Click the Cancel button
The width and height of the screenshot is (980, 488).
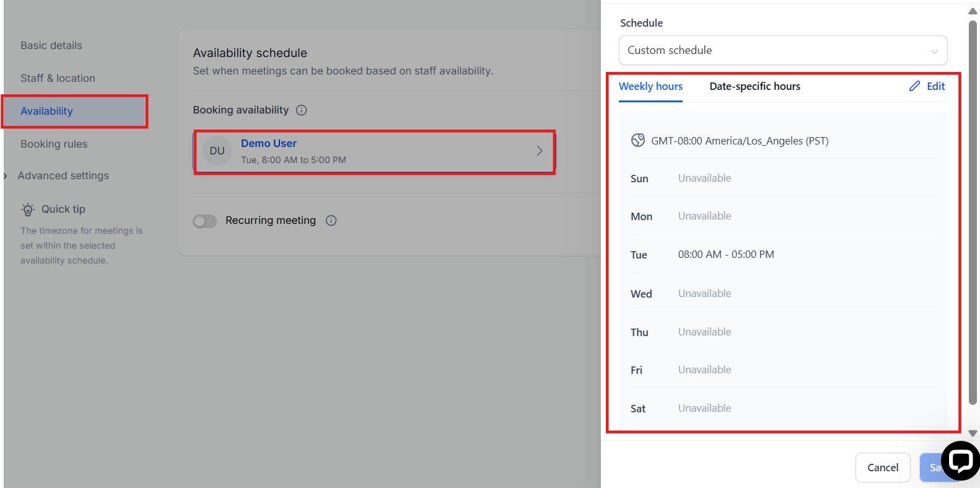pos(882,468)
